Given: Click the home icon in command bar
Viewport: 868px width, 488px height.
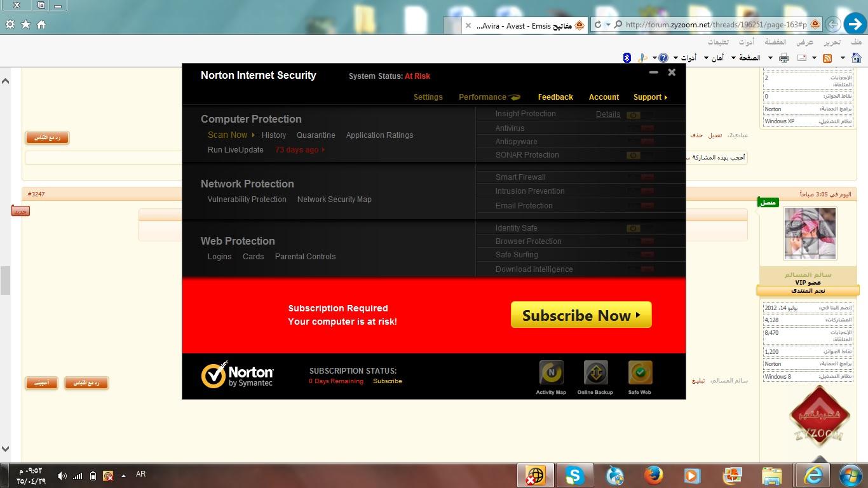Looking at the screenshot, I should [856, 58].
